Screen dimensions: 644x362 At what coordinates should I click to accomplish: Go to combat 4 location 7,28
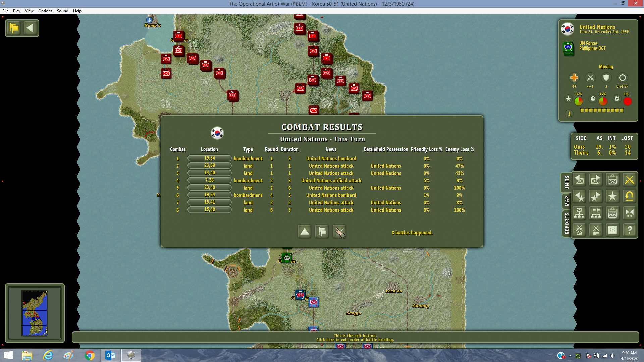(x=210, y=180)
